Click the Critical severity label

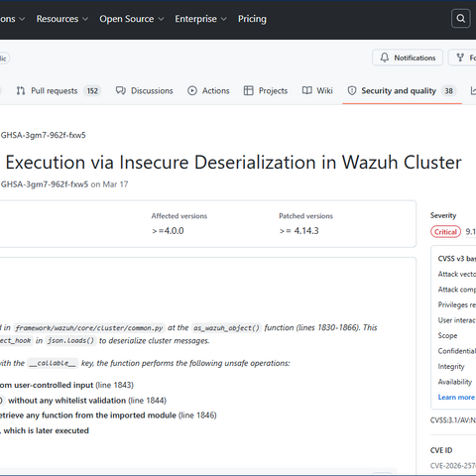[x=445, y=232]
